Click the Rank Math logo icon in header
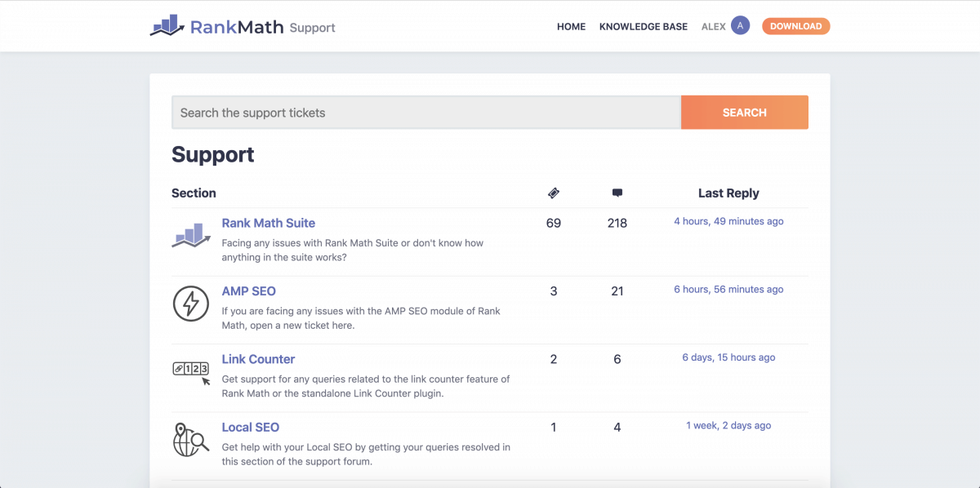 (167, 26)
